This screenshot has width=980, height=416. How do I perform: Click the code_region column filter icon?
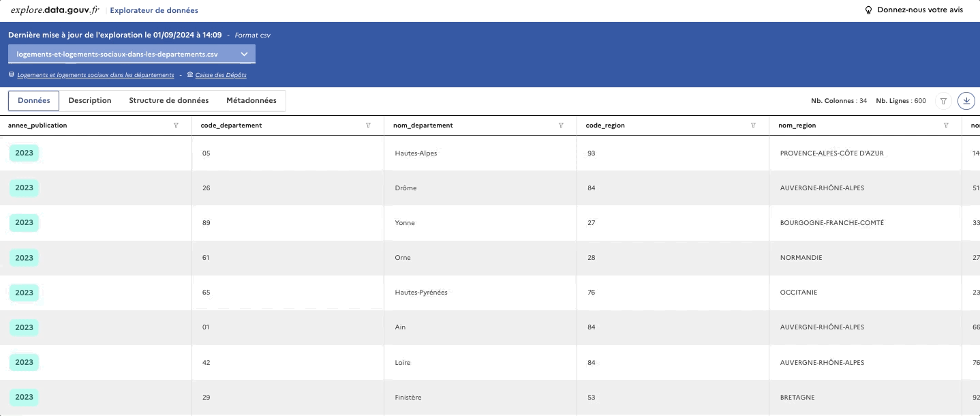(x=753, y=125)
